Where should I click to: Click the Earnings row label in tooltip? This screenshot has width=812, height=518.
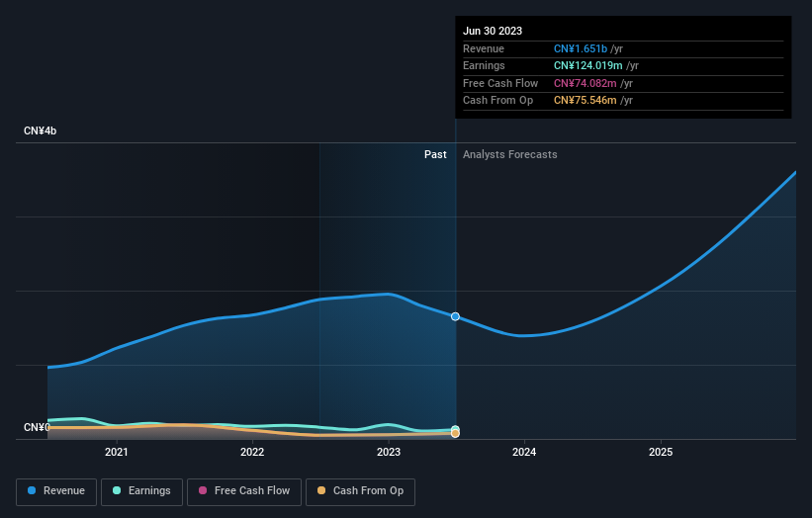pyautogui.click(x=484, y=65)
